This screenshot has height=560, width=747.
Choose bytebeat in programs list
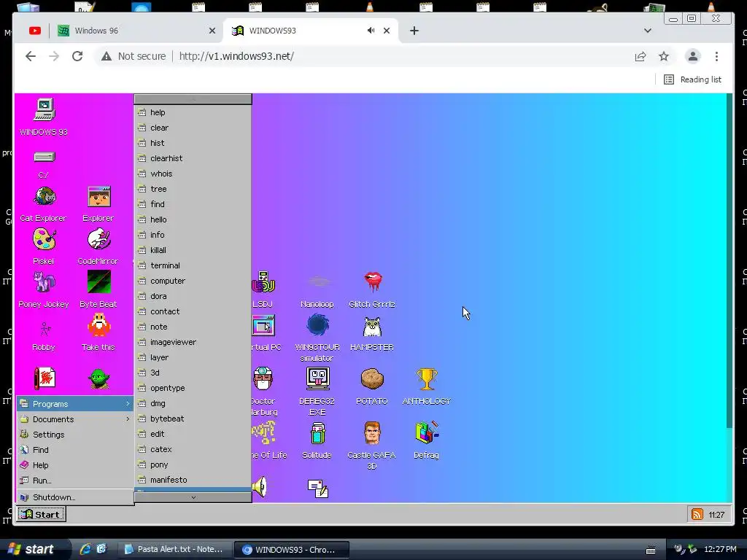click(193, 419)
